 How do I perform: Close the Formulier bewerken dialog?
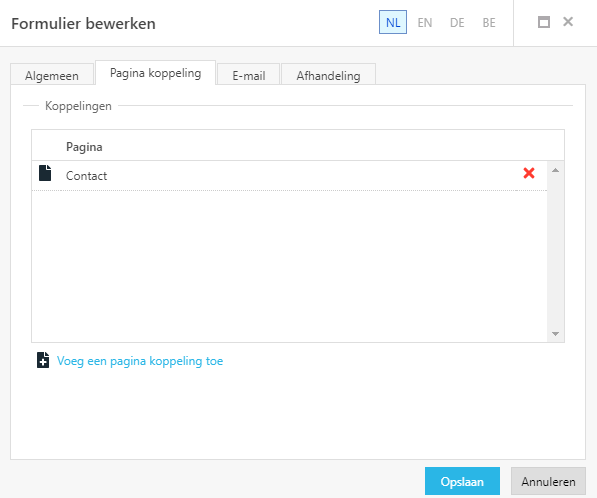[568, 22]
